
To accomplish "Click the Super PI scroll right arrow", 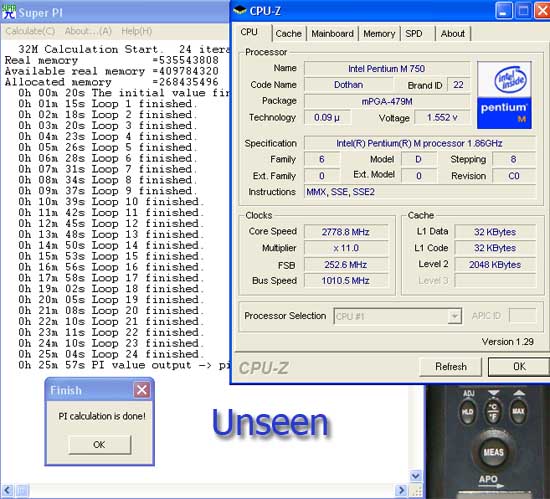I will (x=401, y=490).
